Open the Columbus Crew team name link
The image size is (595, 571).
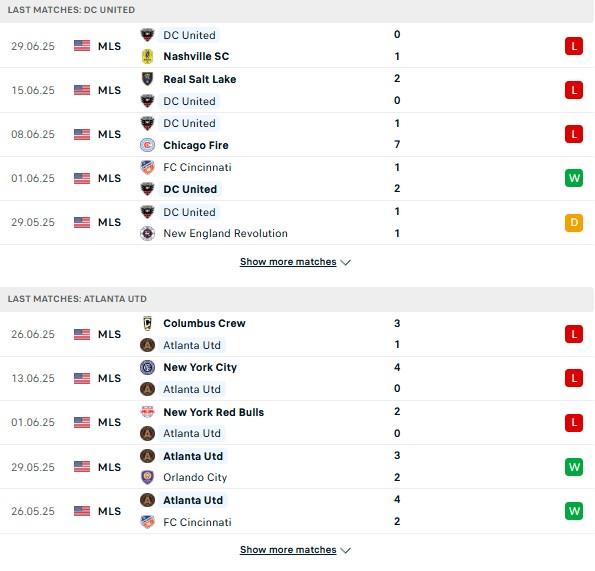[x=205, y=323]
